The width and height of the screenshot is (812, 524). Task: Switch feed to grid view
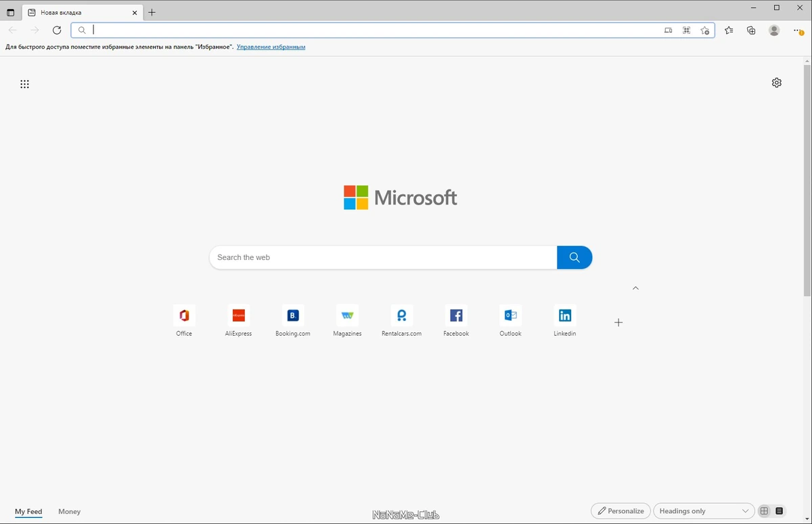tap(764, 511)
